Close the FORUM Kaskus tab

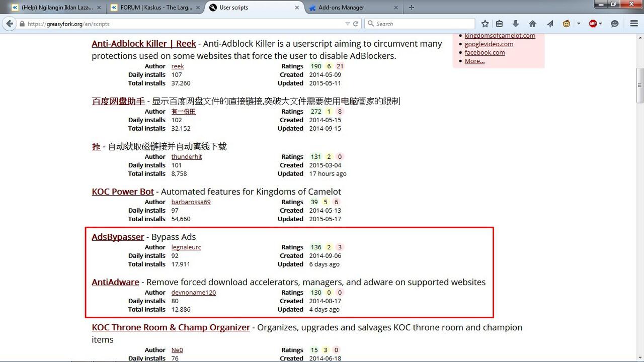198,8
